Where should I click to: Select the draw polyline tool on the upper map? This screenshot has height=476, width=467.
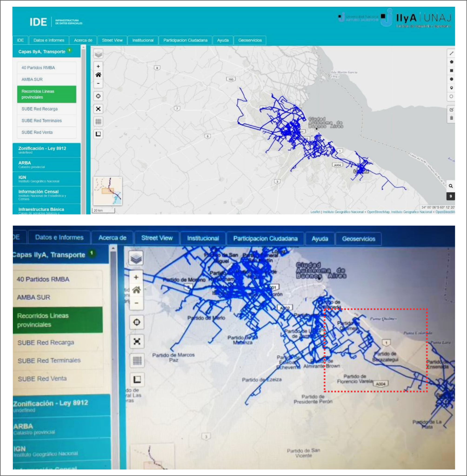[x=451, y=53]
